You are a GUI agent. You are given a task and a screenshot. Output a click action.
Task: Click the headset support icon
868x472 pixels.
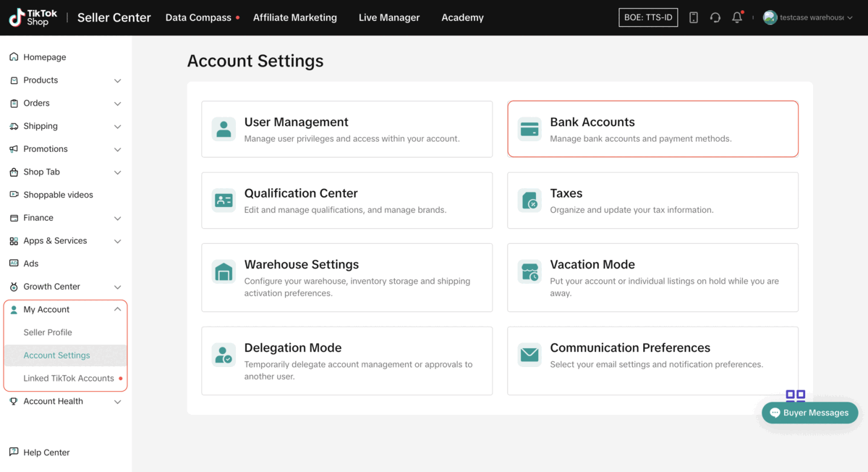pyautogui.click(x=715, y=17)
